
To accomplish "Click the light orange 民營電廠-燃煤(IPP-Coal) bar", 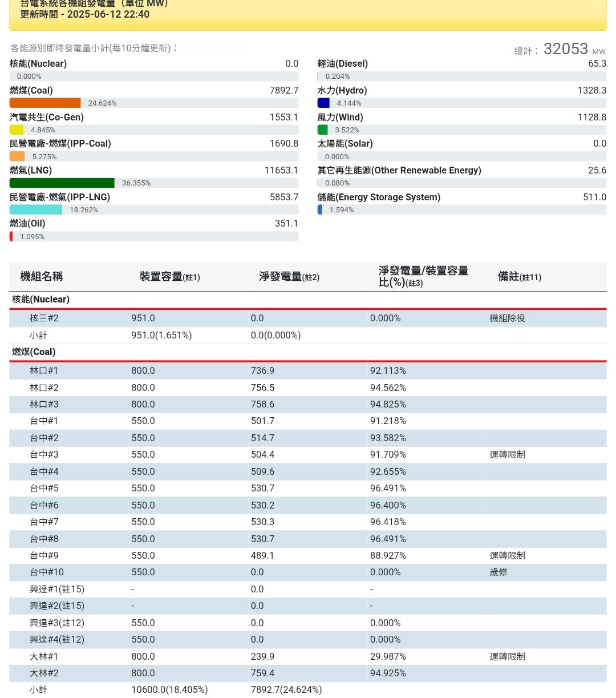I will [x=17, y=156].
